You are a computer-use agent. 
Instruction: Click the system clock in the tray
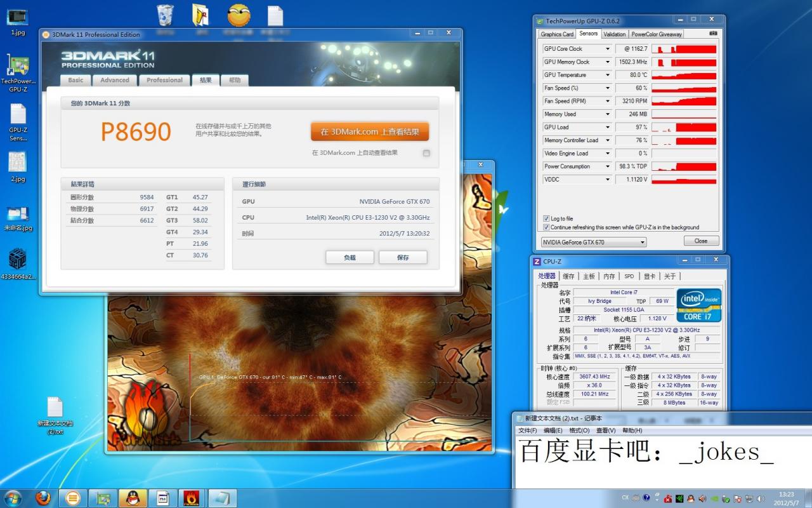(x=785, y=498)
